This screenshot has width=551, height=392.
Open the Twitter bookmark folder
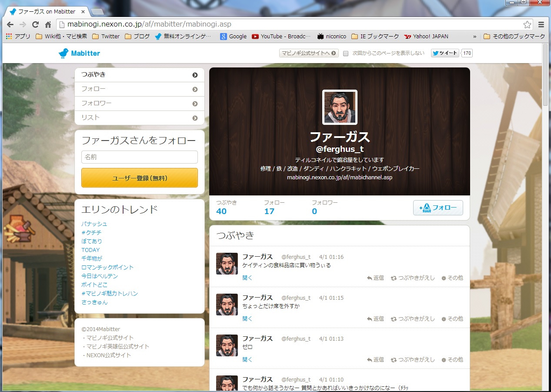tap(106, 37)
